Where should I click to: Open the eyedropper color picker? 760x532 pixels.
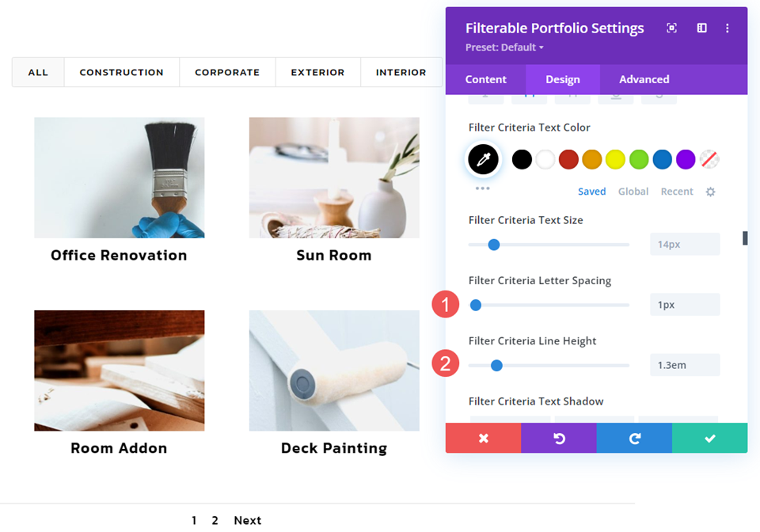click(483, 159)
